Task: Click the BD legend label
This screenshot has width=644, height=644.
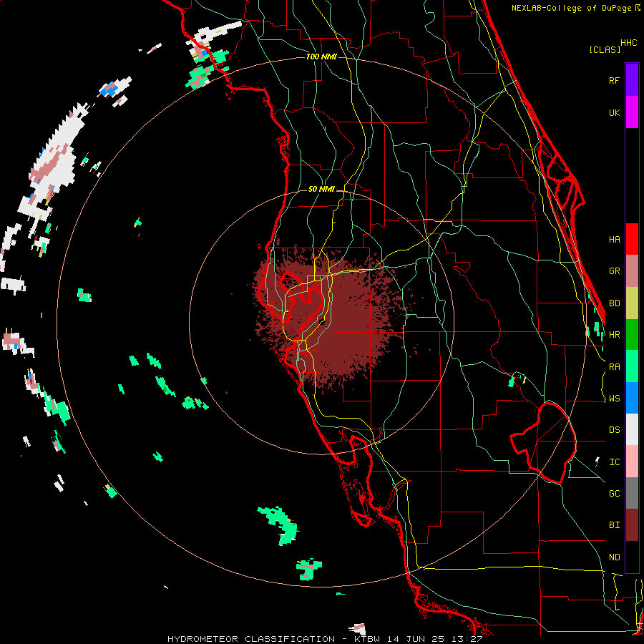Action: pyautogui.click(x=614, y=303)
